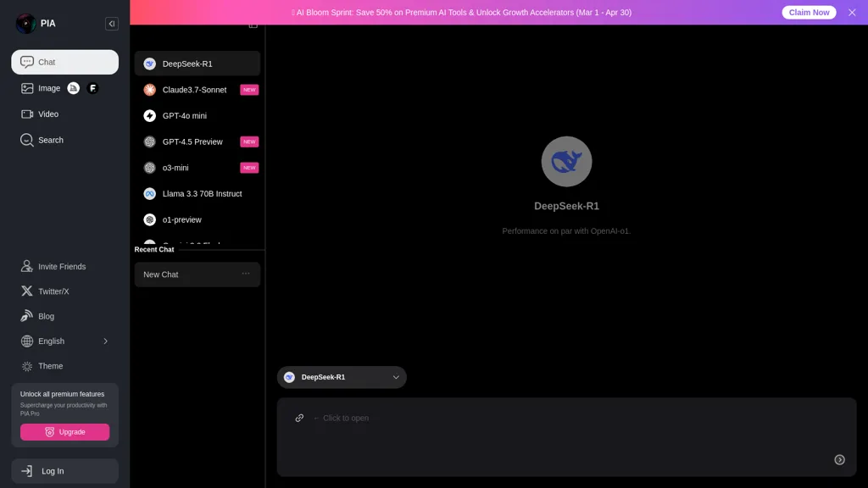Focus the chat message input box
The width and height of the screenshot is (868, 488).
pos(566,437)
